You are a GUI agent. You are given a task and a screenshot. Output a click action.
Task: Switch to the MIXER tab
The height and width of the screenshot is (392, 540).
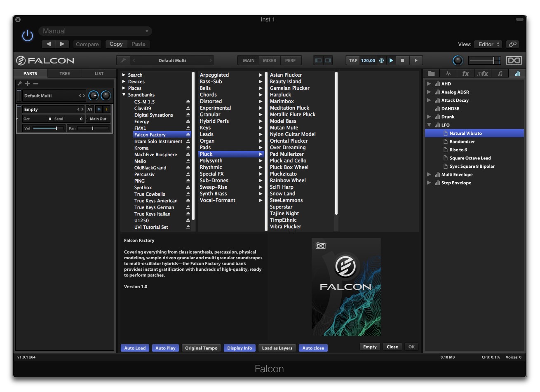(x=269, y=60)
